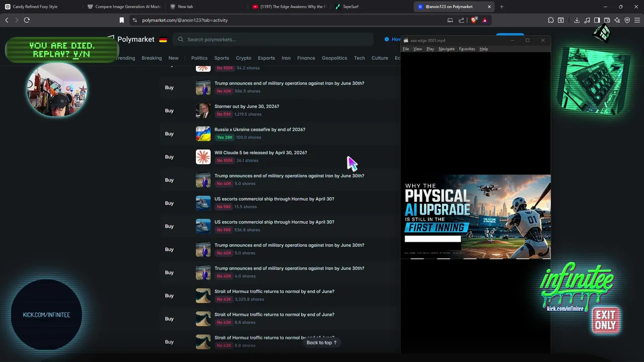Open the Culture category

[380, 58]
